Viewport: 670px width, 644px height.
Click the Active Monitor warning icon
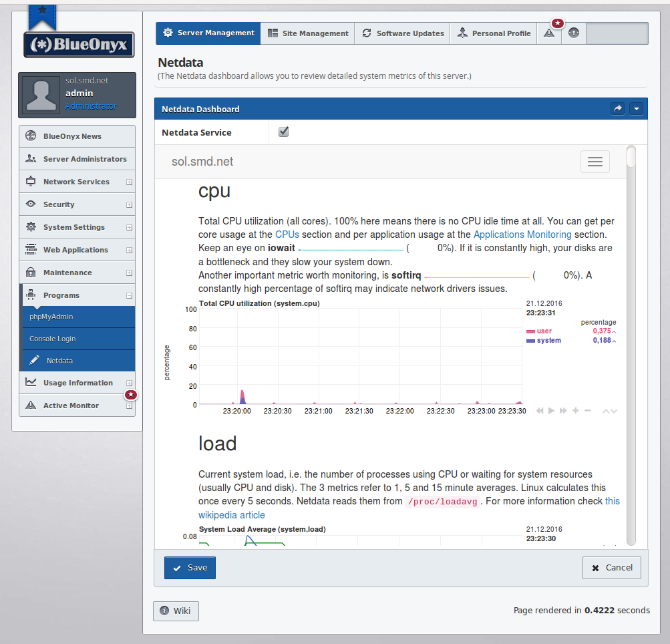(x=31, y=405)
